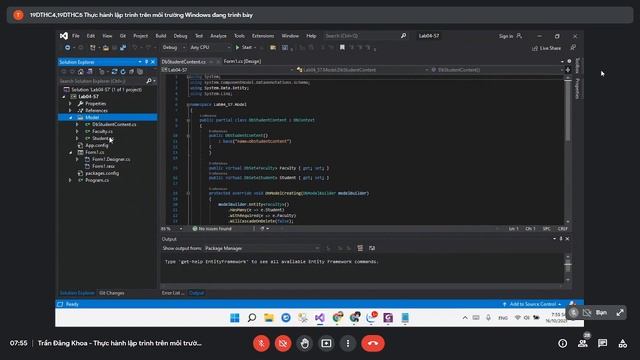Toggle auto-hide pin on Solution Explorer
This screenshot has height=360, width=640.
pos(147,62)
